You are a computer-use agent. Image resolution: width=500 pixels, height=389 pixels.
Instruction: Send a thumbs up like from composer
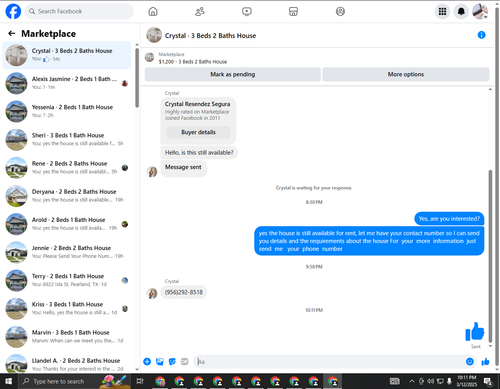[x=485, y=362]
